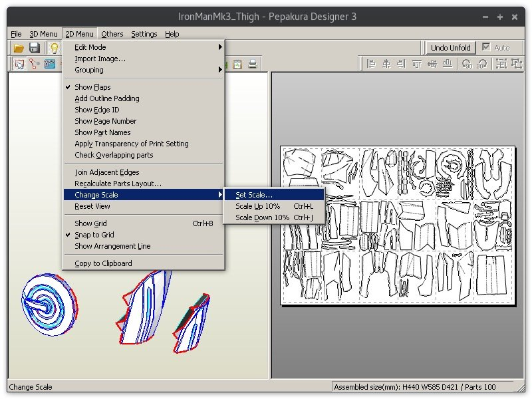This screenshot has height=399, width=532.
Task: Click the printer icon in toolbar
Action: pos(253,64)
